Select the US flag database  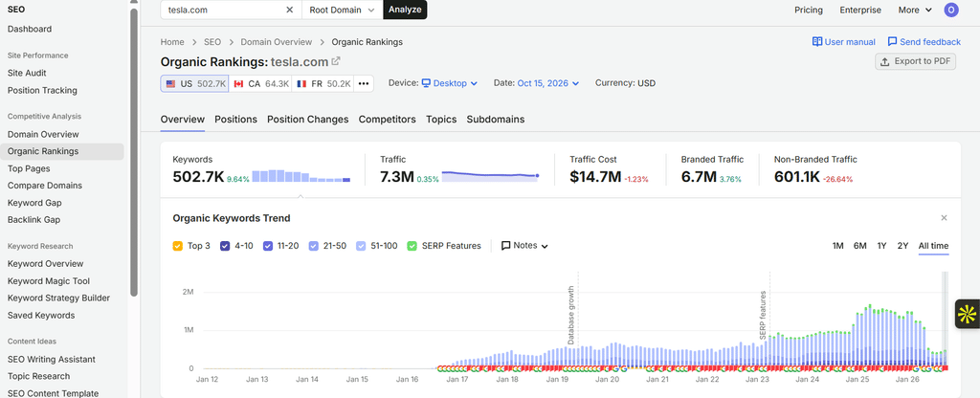(x=195, y=84)
